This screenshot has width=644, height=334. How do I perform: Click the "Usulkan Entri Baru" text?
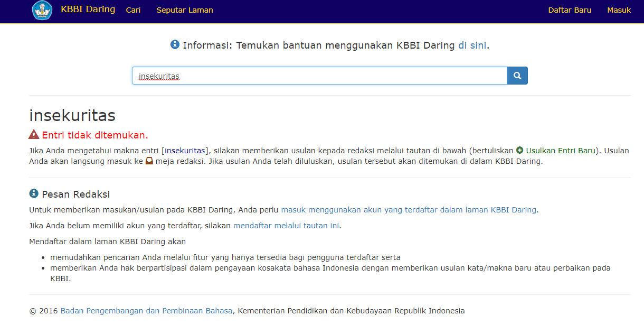click(561, 150)
